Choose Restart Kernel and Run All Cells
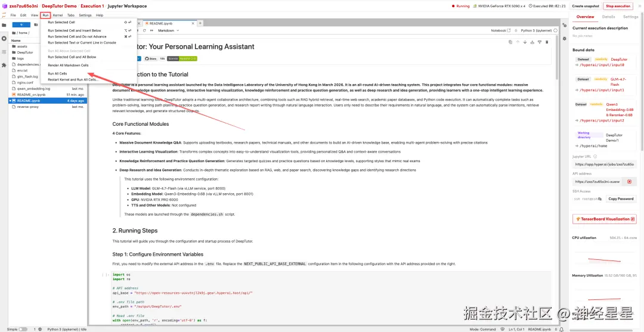This screenshot has width=644, height=332. [73, 79]
